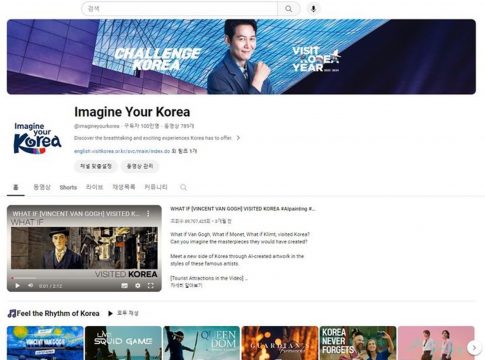Click Play all next to the playlist title
Image resolution: width=485 pixels, height=360 pixels.
pyautogui.click(x=123, y=313)
